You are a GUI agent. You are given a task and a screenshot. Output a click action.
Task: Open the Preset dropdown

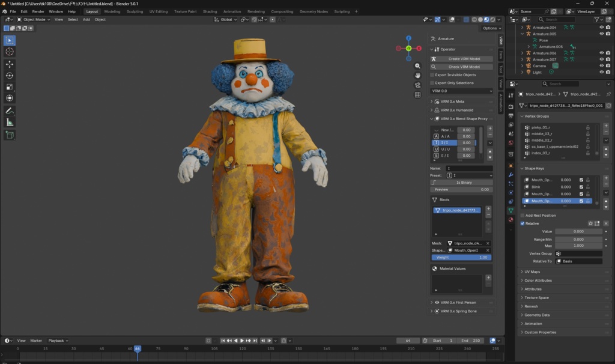469,175
